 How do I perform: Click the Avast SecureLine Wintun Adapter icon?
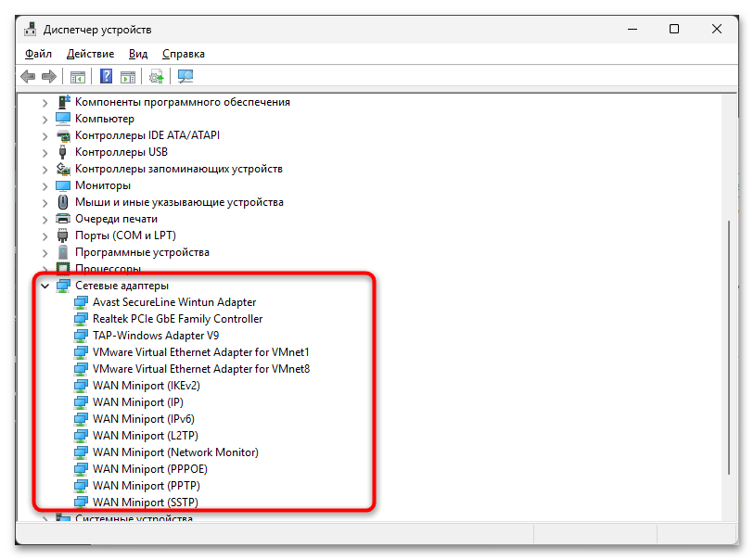[x=81, y=302]
